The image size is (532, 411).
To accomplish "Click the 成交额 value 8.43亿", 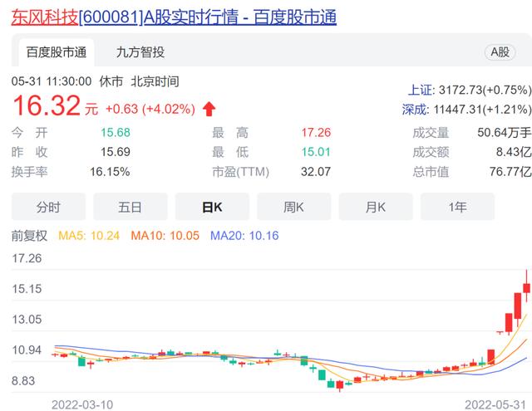I will [514, 152].
